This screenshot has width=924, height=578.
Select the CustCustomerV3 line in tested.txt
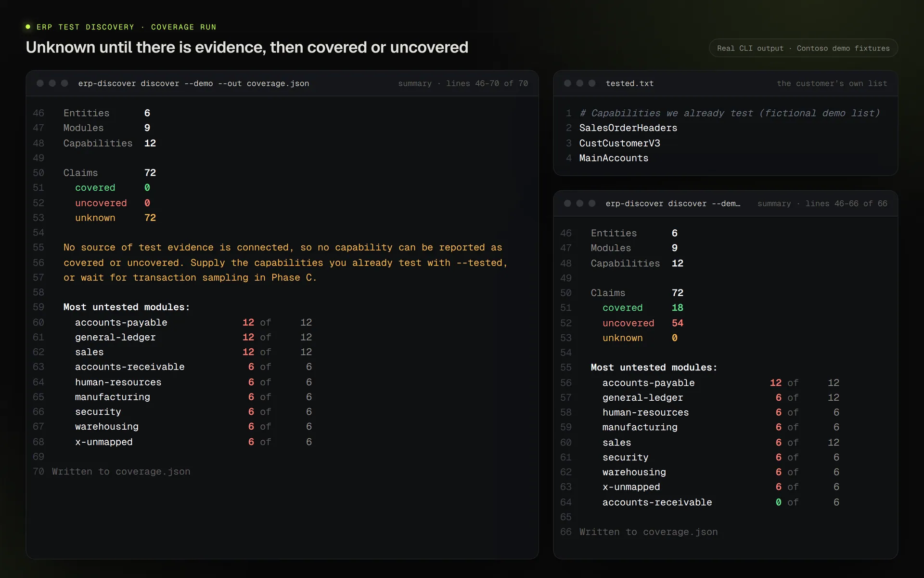click(x=619, y=143)
